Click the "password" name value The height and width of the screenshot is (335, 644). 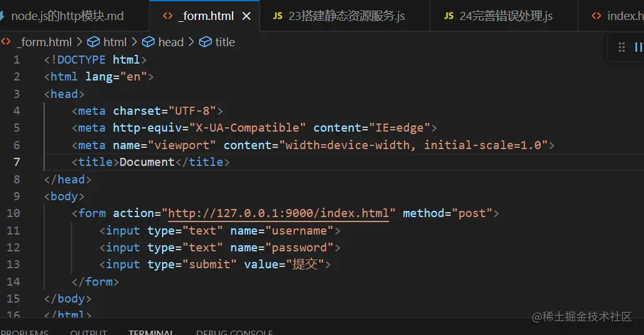tap(299, 248)
